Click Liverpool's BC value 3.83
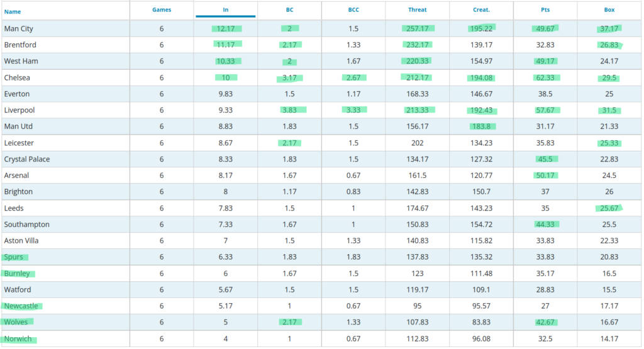 pyautogui.click(x=289, y=110)
